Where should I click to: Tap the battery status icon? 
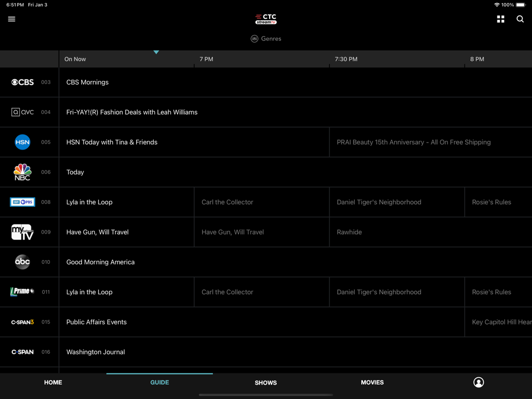(521, 5)
